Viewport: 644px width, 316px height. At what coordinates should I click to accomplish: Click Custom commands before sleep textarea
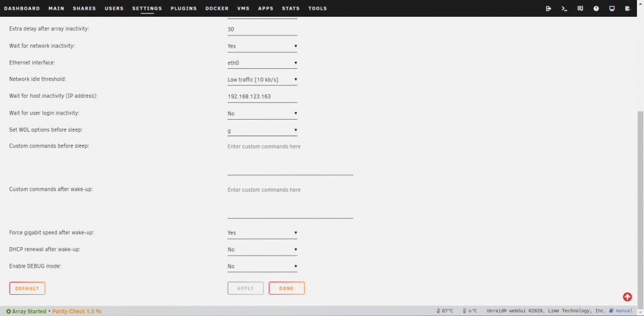290,158
